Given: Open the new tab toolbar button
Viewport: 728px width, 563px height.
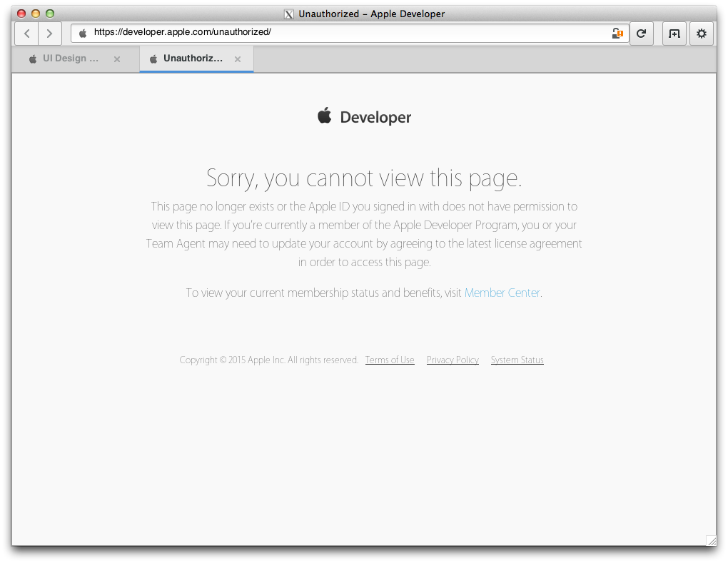Looking at the screenshot, I should pos(674,34).
